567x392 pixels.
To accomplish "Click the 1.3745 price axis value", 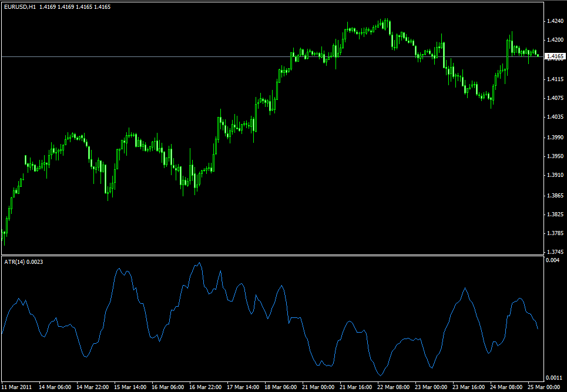I will click(x=555, y=252).
